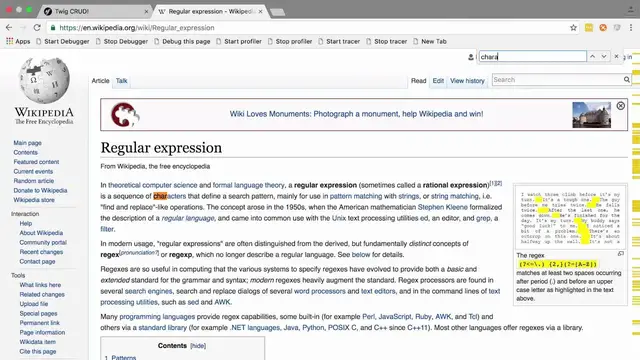Follow the JavaScript link
The height and width of the screenshot is (360, 640).
tap(395, 317)
